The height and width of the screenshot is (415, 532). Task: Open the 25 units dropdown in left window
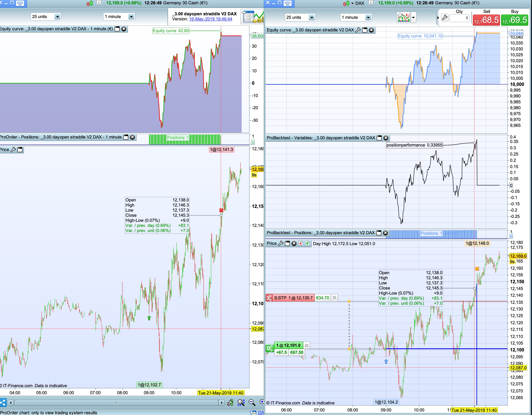pyautogui.click(x=57, y=16)
